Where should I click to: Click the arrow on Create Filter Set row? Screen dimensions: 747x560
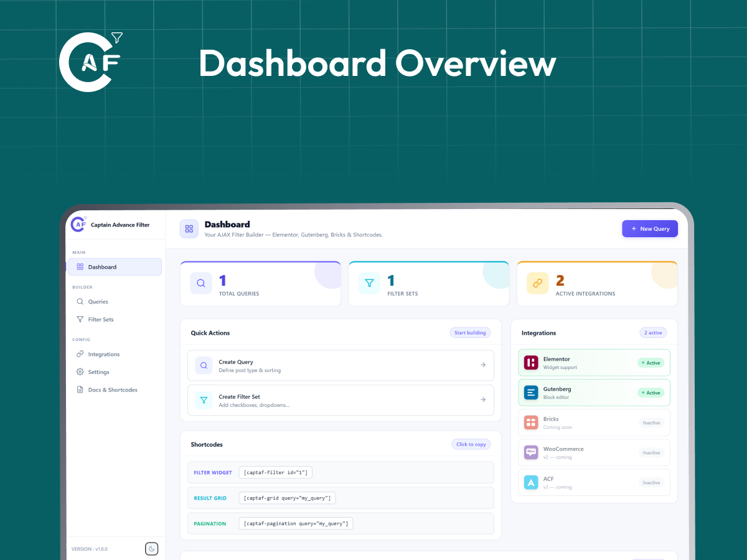(483, 400)
